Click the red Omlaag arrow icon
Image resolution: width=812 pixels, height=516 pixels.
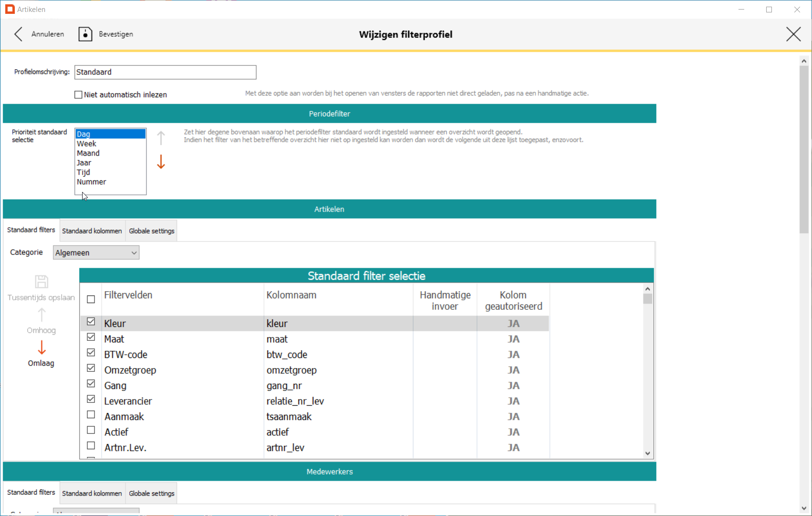[42, 348]
